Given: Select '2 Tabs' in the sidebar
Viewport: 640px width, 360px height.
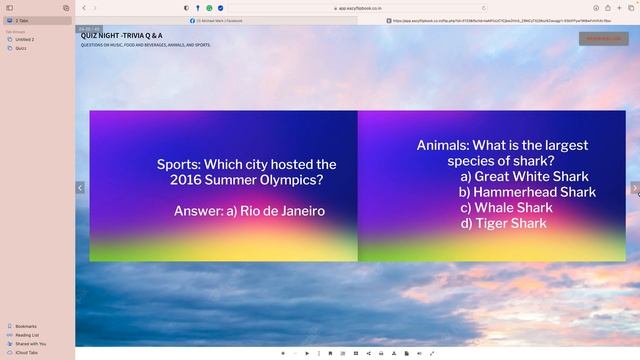Looking at the screenshot, I should click(38, 20).
